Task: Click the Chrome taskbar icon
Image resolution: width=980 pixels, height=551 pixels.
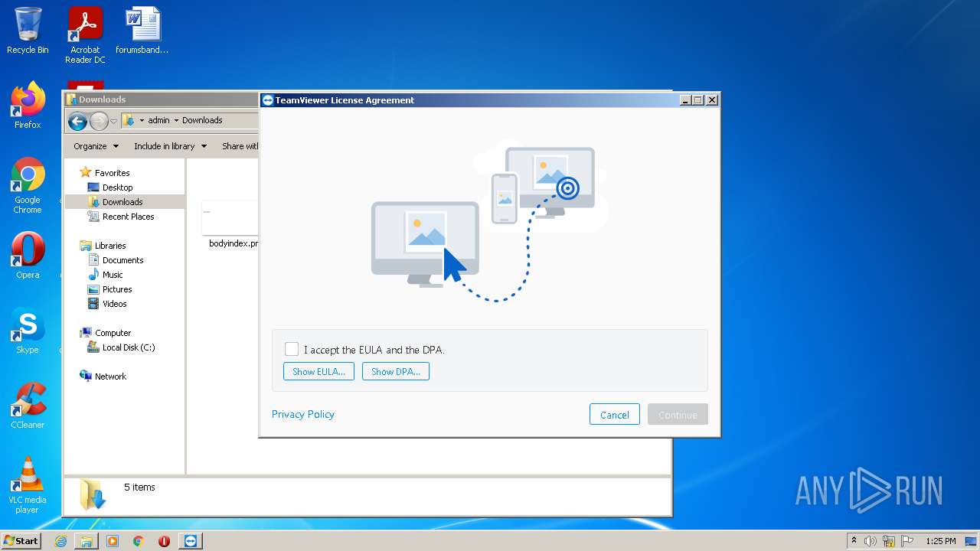Action: [x=139, y=541]
